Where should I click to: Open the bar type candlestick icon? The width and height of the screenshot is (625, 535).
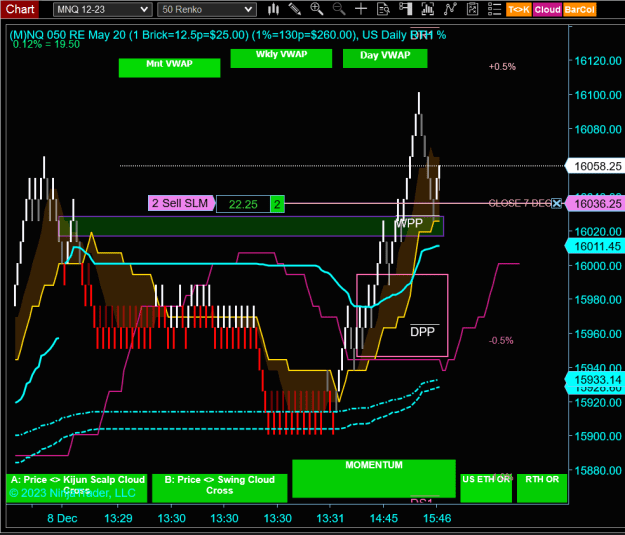click(273, 9)
